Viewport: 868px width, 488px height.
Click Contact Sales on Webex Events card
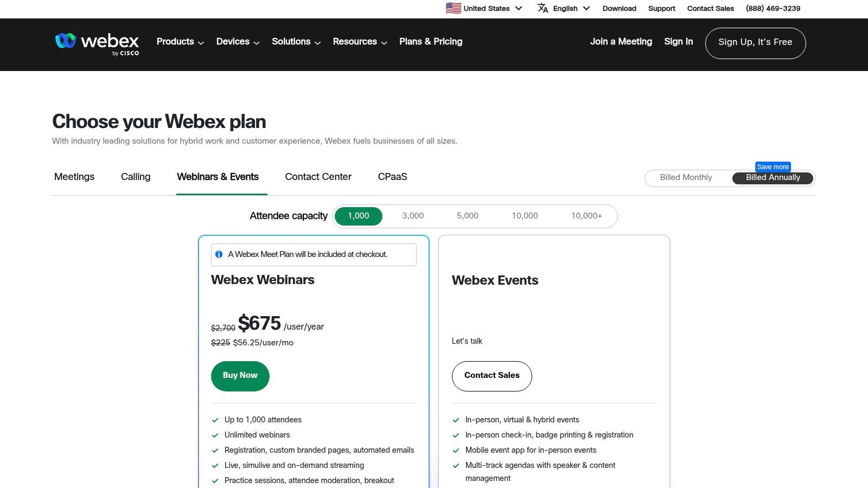pos(492,375)
